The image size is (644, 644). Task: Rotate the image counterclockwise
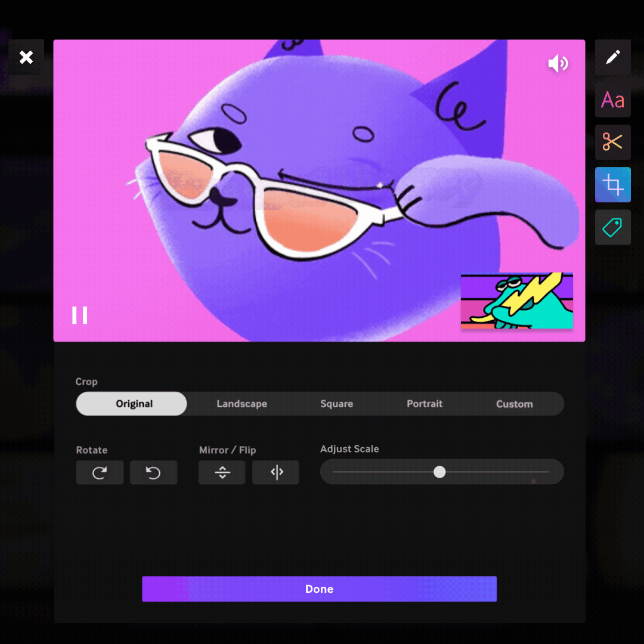[154, 472]
